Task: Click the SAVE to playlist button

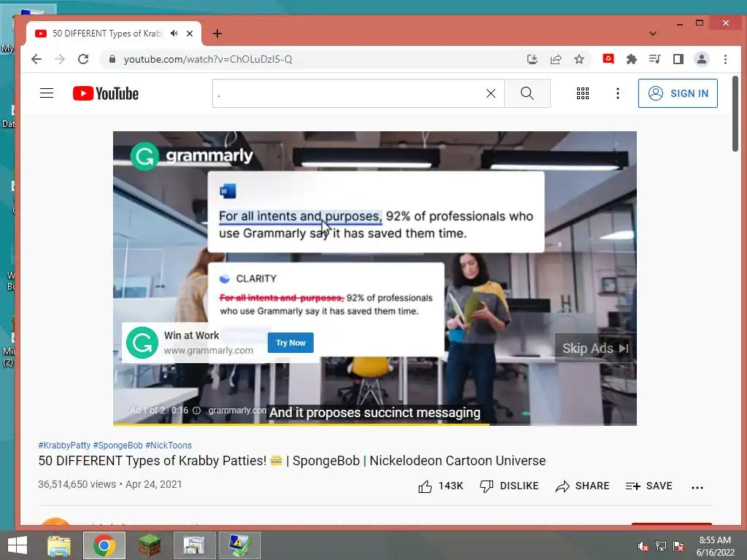Action: pyautogui.click(x=649, y=486)
